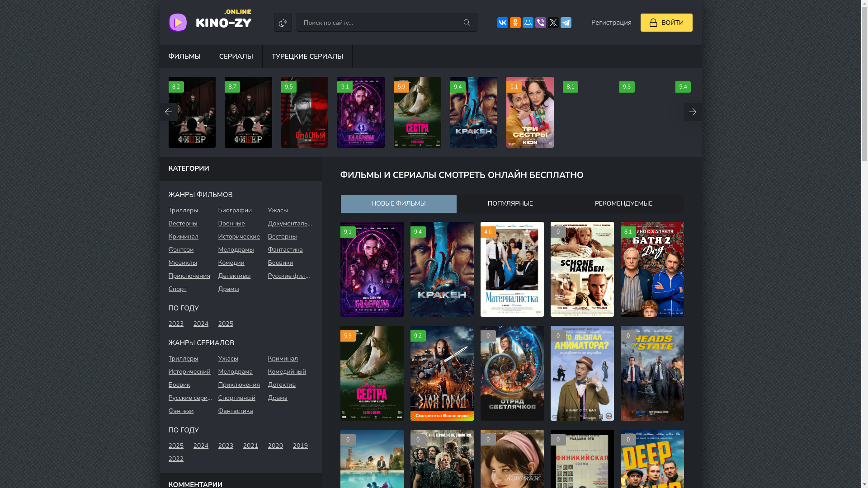Select series genre Спортивный
The height and width of the screenshot is (488, 868).
click(x=236, y=398)
